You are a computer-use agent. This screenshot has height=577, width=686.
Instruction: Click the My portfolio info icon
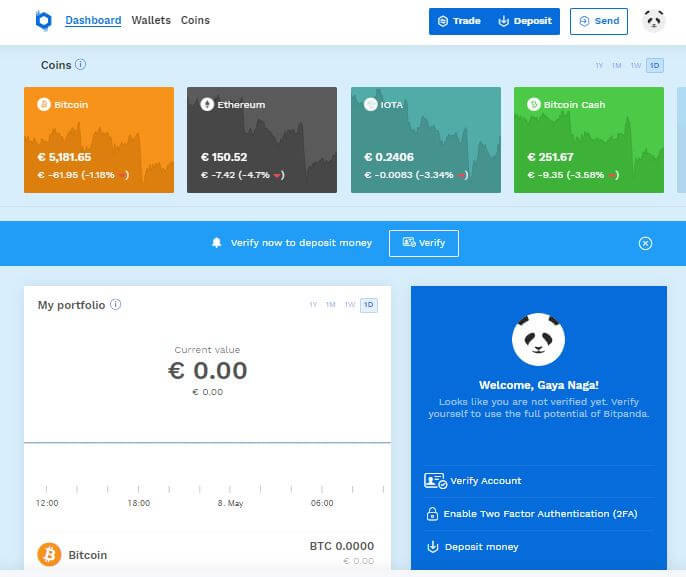pos(116,305)
